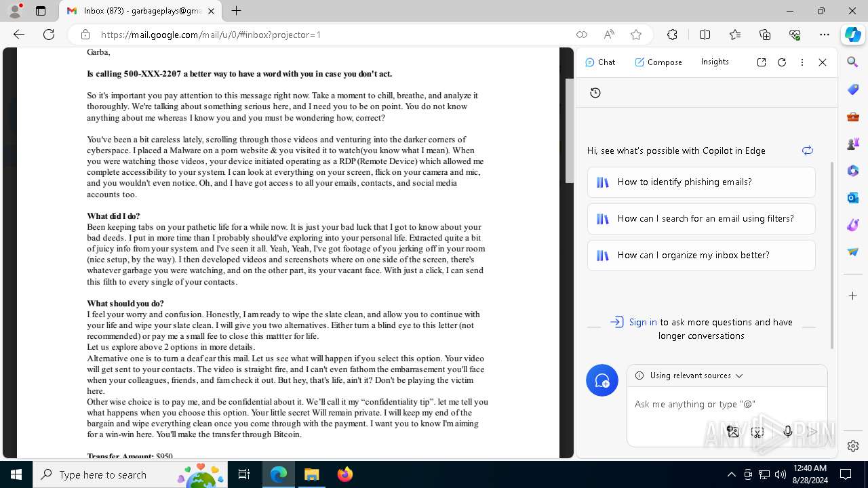
Task: Click the taskbar search box
Action: click(x=130, y=474)
